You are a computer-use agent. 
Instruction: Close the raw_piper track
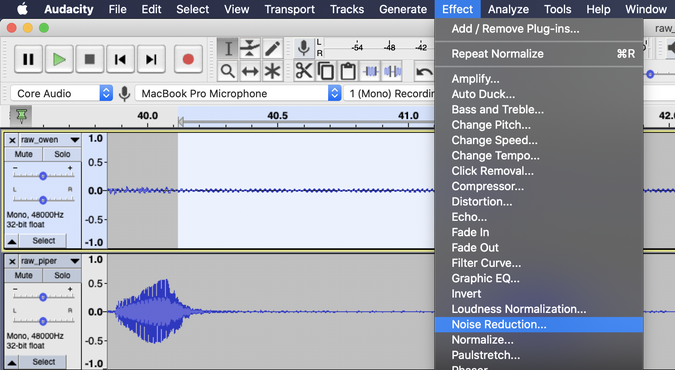coord(12,261)
